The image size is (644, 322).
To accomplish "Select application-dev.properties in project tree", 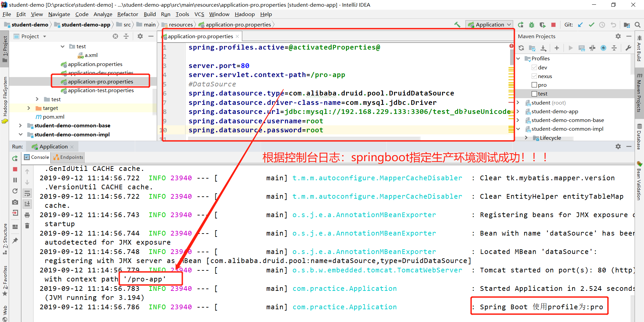I will 101,73.
